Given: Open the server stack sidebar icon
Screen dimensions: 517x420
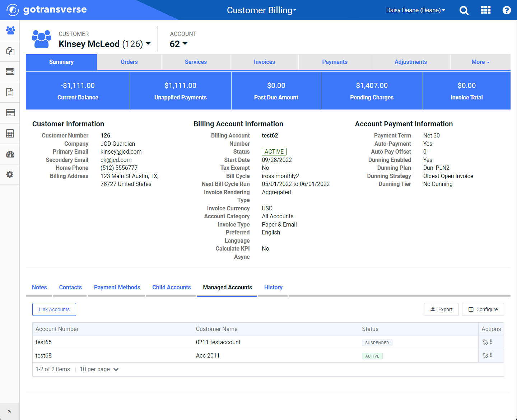Looking at the screenshot, I should (10, 71).
